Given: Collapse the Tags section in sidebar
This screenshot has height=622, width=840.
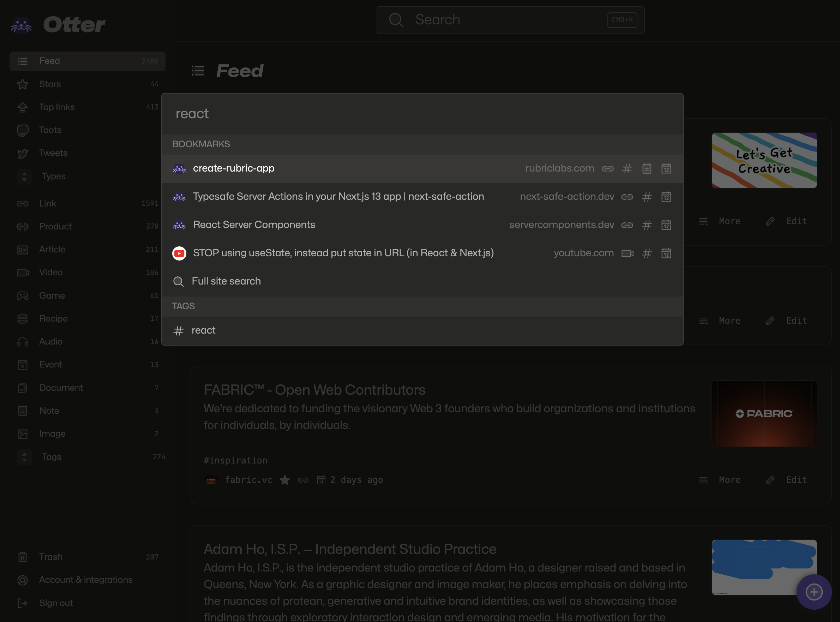Looking at the screenshot, I should point(24,457).
